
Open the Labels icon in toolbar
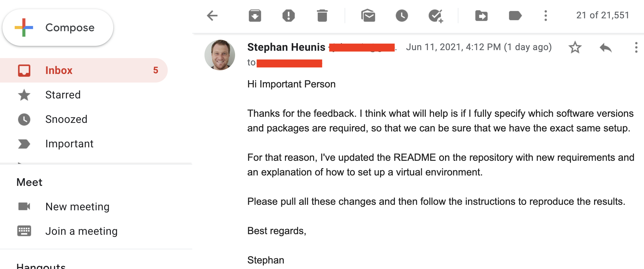(515, 16)
